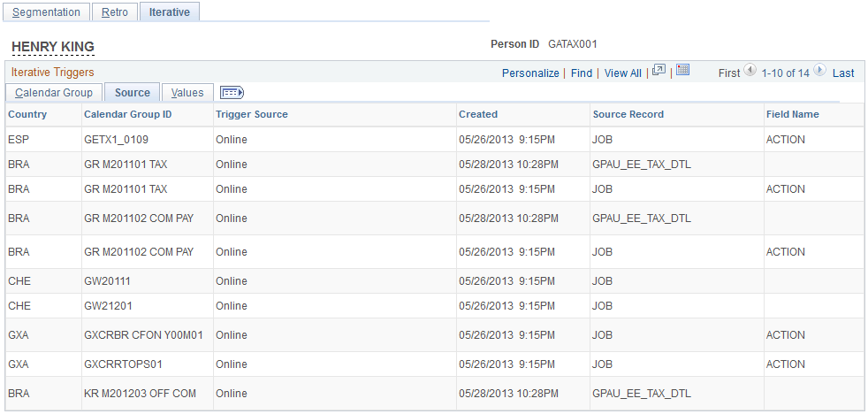Jump to Last rows link
868x414 pixels.
[x=843, y=73]
